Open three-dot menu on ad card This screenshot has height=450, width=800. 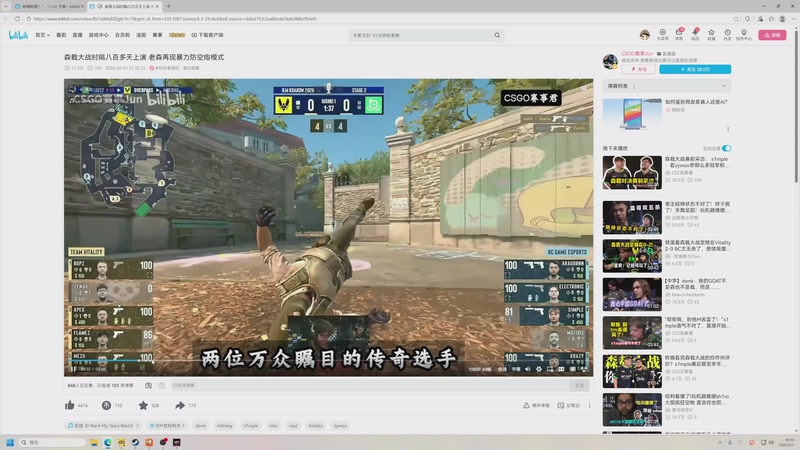pyautogui.click(x=728, y=129)
